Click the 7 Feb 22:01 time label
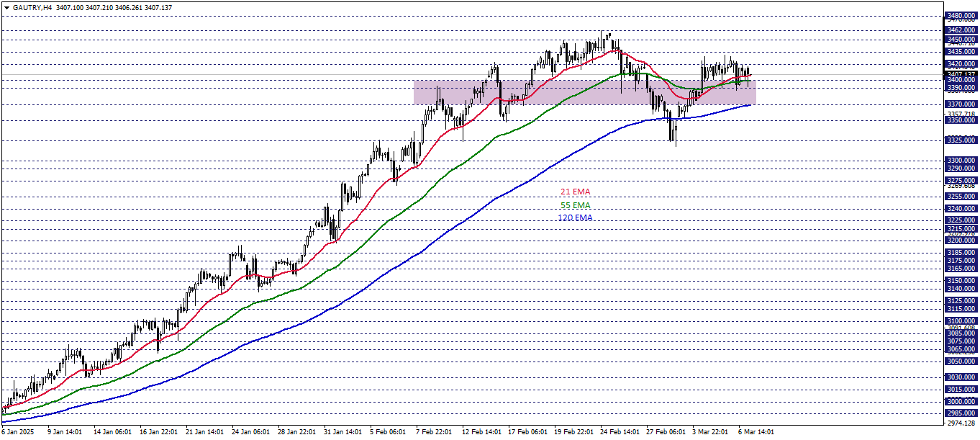The image size is (980, 440). [x=435, y=432]
